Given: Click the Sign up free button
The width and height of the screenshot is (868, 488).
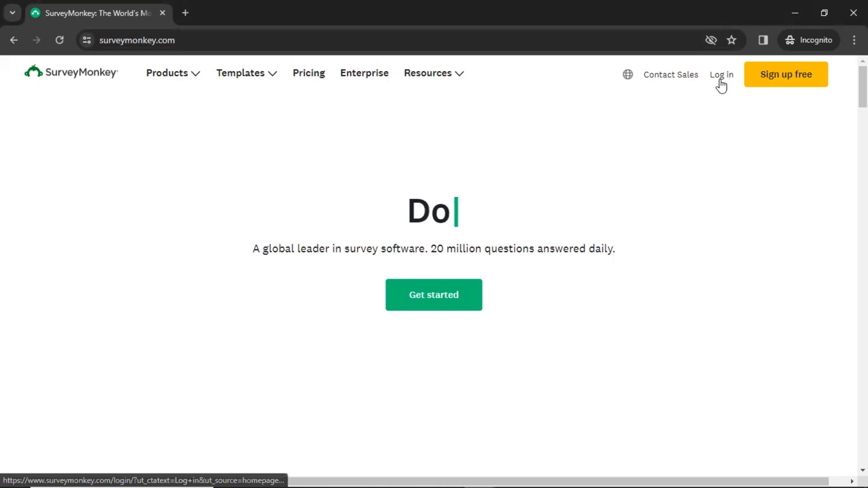Looking at the screenshot, I should point(786,74).
